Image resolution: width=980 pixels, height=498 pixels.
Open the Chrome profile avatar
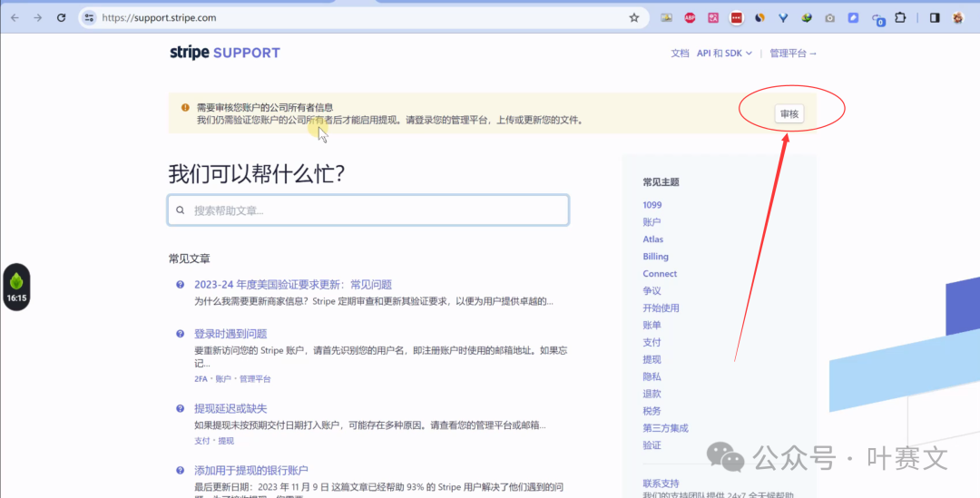click(958, 17)
